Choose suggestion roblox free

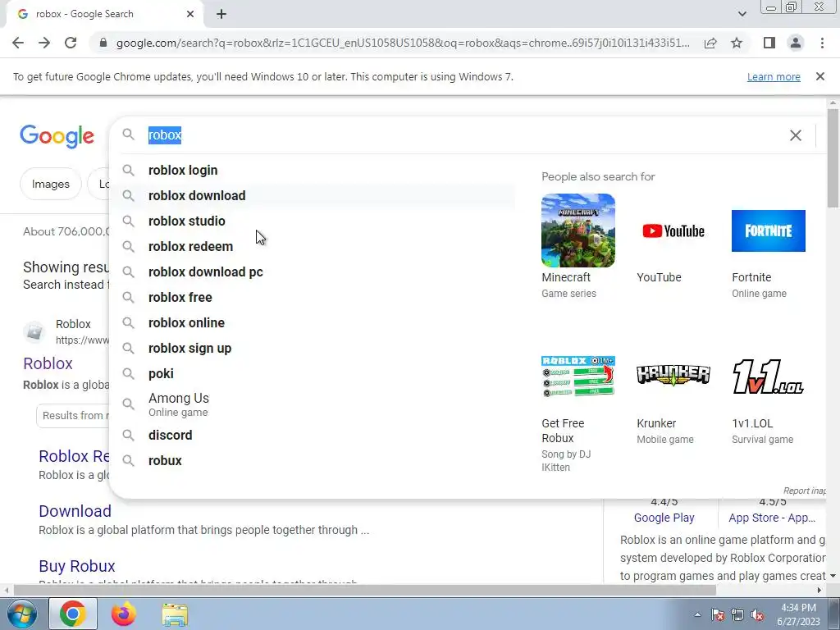click(x=313, y=297)
